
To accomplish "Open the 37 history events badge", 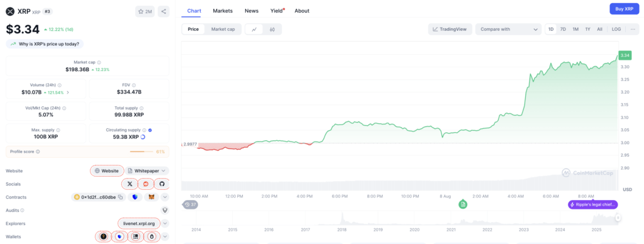I will pyautogui.click(x=190, y=204).
